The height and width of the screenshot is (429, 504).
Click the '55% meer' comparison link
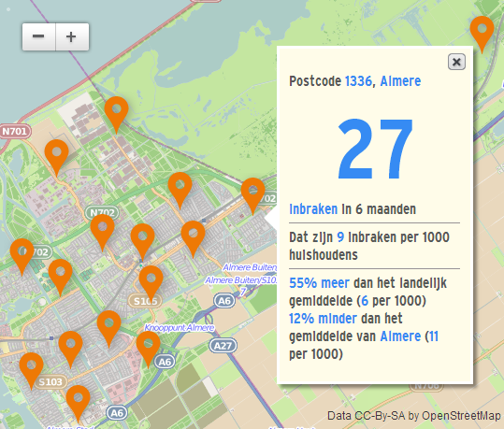click(x=319, y=283)
